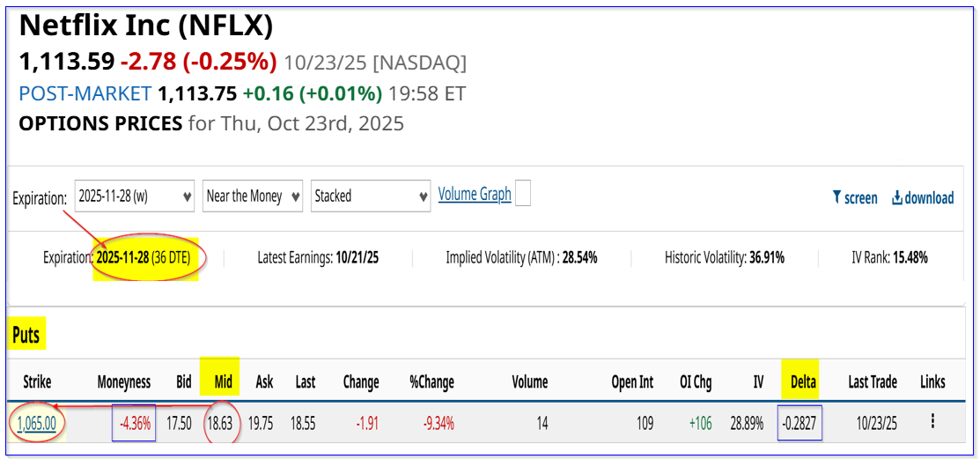Image resolution: width=980 pixels, height=459 pixels.
Task: Sort by the Last Trade column
Action: (872, 381)
